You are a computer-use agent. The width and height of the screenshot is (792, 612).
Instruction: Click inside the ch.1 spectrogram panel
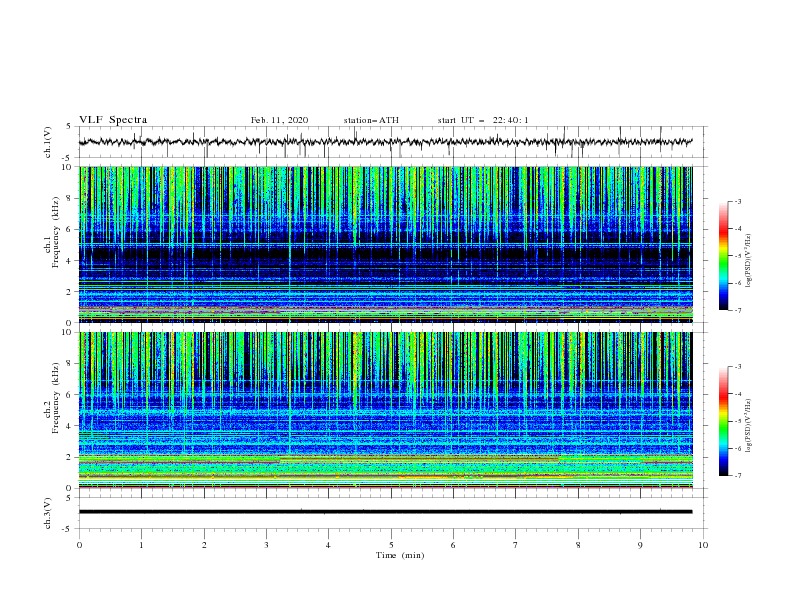(385, 244)
